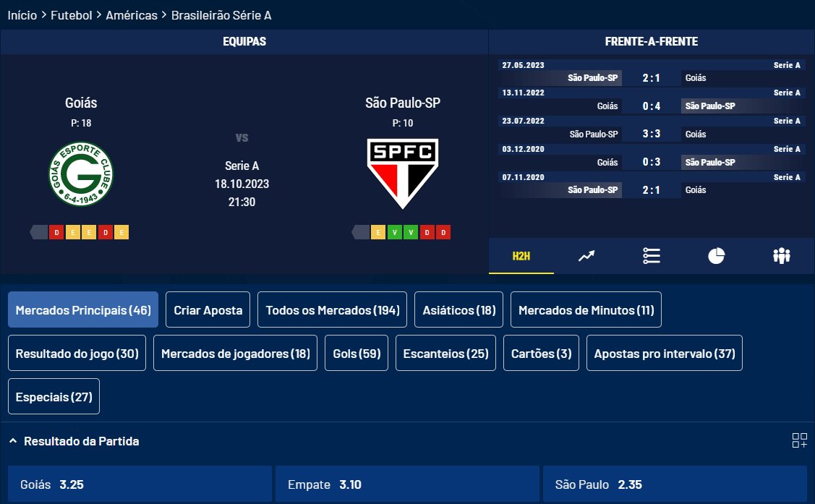Click the grey arrow before Goiás form badges
The width and height of the screenshot is (815, 504).
pos(39,232)
